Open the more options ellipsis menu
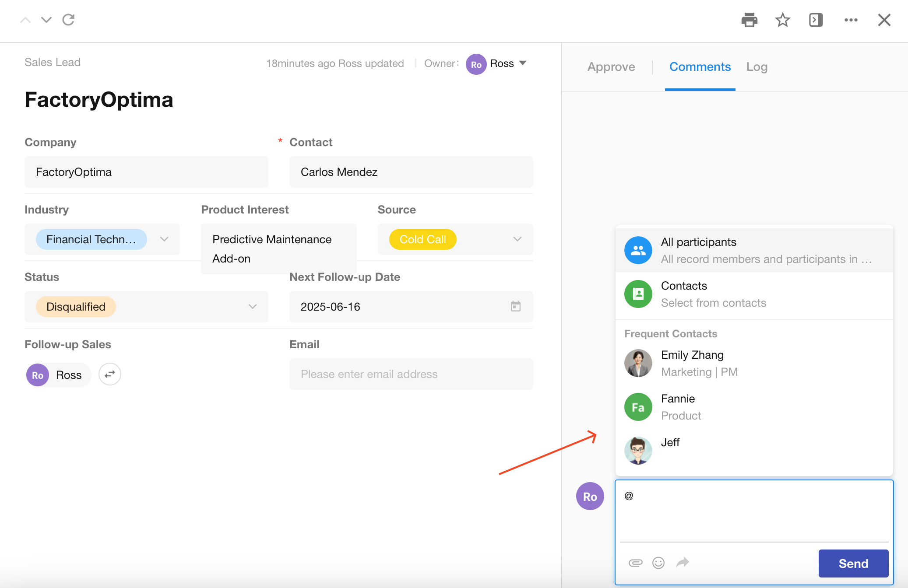Viewport: 908px width, 588px height. coord(851,20)
